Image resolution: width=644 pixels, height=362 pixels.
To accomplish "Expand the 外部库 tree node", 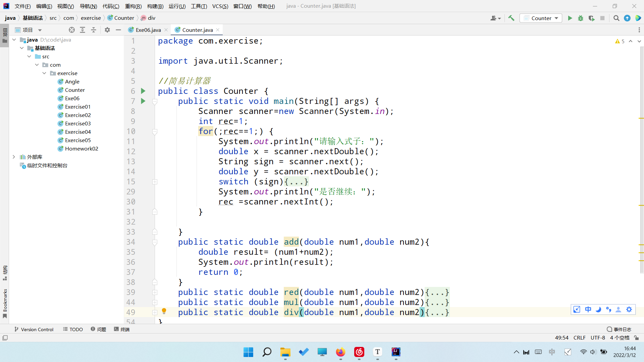I will pos(14,157).
